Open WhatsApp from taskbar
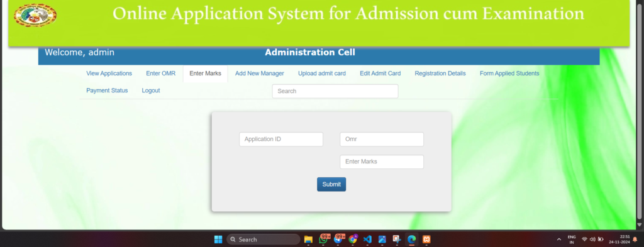The image size is (644, 247). [323, 239]
